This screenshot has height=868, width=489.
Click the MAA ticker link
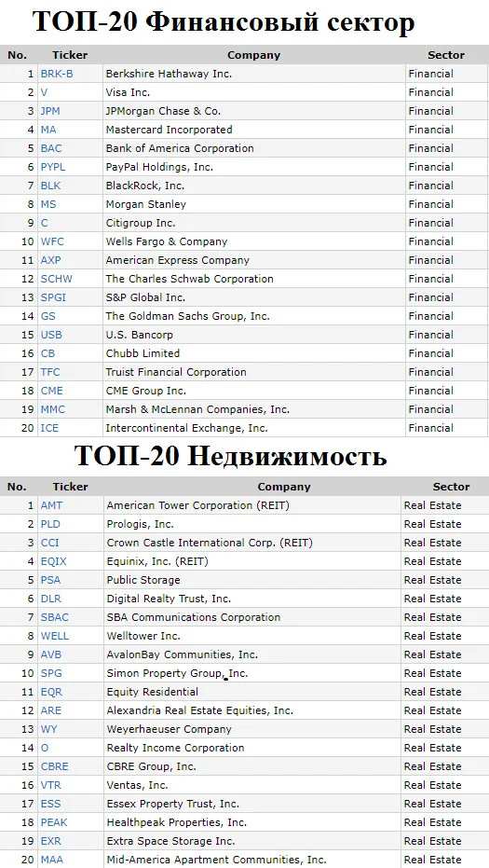(52, 860)
